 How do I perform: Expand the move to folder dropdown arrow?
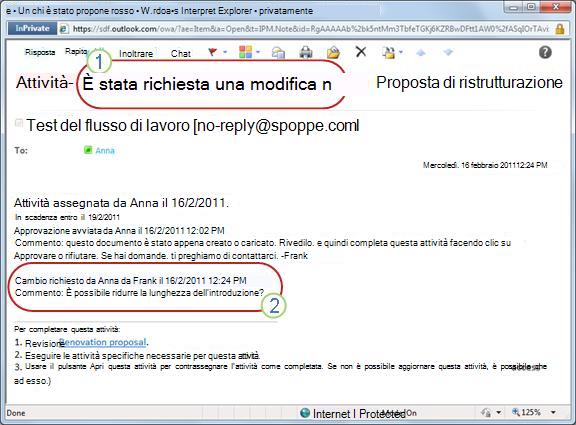pos(401,52)
